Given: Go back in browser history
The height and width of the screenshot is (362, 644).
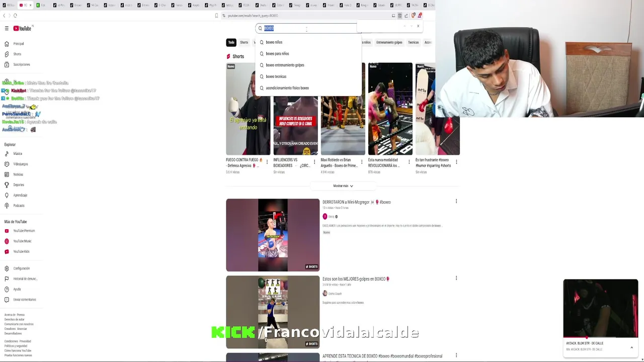Looking at the screenshot, I should pos(4,16).
